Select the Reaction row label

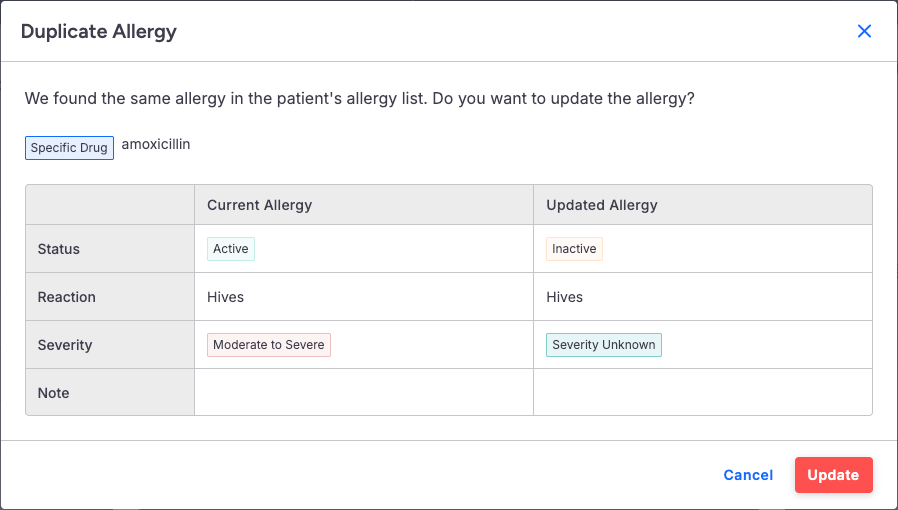click(x=67, y=297)
